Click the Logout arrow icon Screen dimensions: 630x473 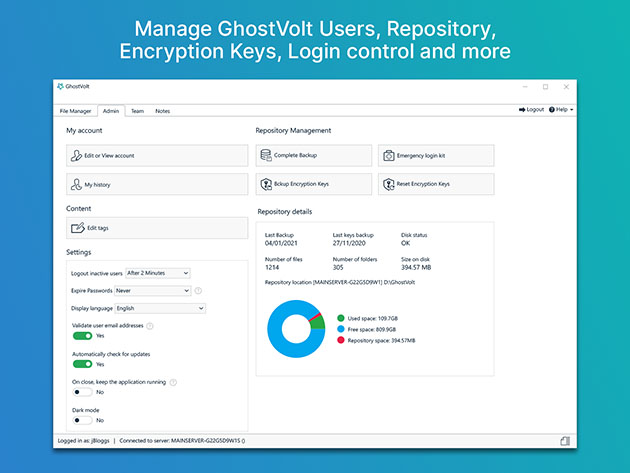(522, 110)
